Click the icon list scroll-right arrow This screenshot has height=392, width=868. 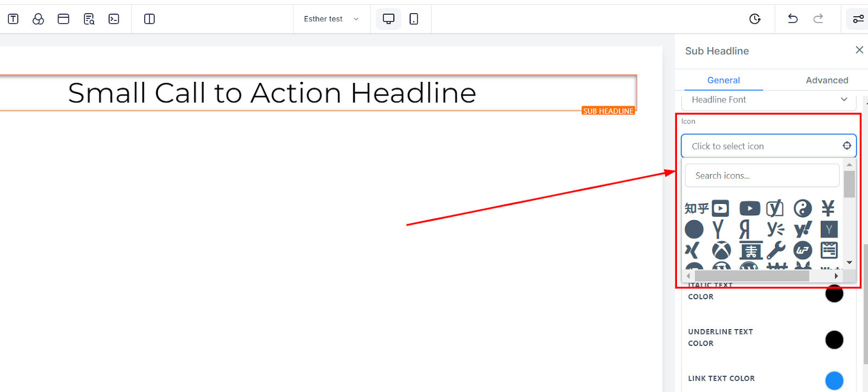(x=836, y=276)
